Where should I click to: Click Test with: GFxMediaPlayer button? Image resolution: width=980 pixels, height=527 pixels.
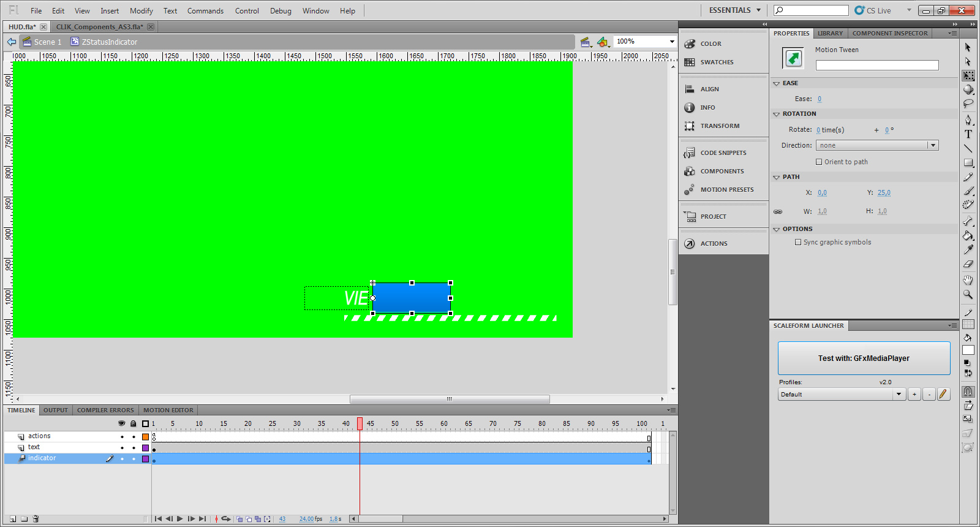864,358
